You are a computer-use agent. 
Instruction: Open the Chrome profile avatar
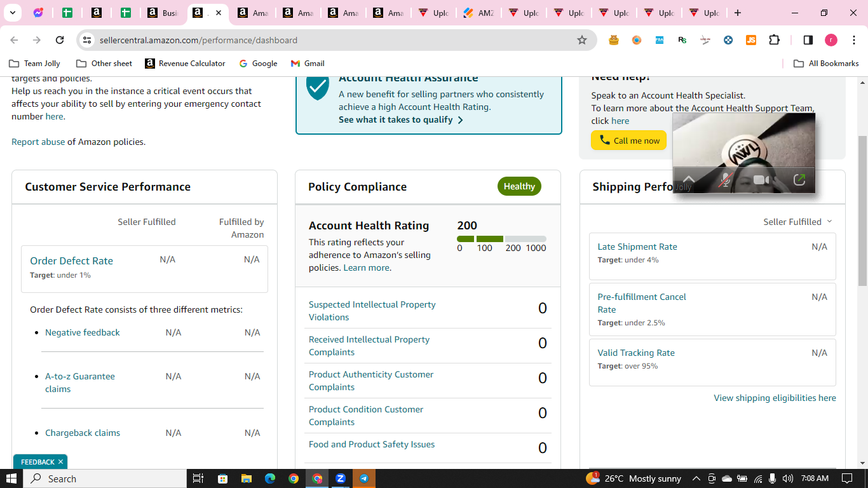click(831, 40)
